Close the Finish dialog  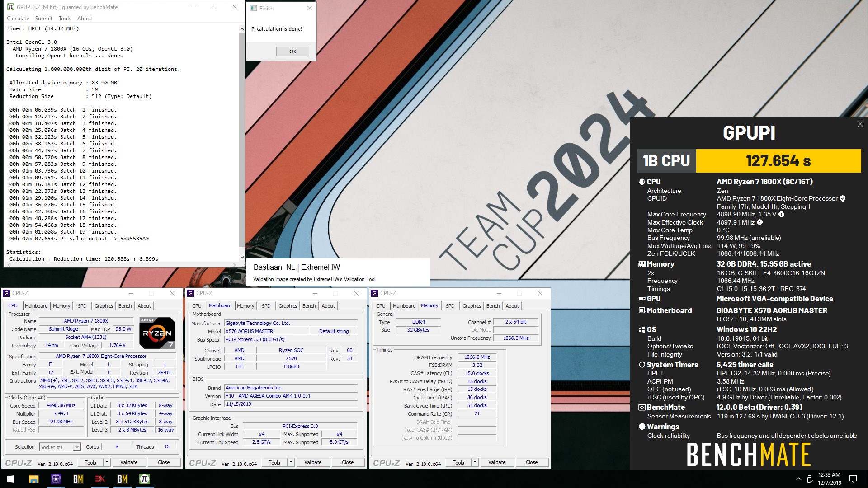(x=309, y=8)
